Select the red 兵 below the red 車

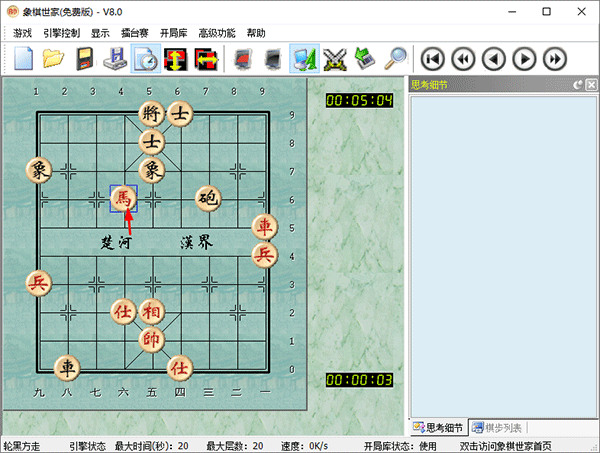(265, 255)
